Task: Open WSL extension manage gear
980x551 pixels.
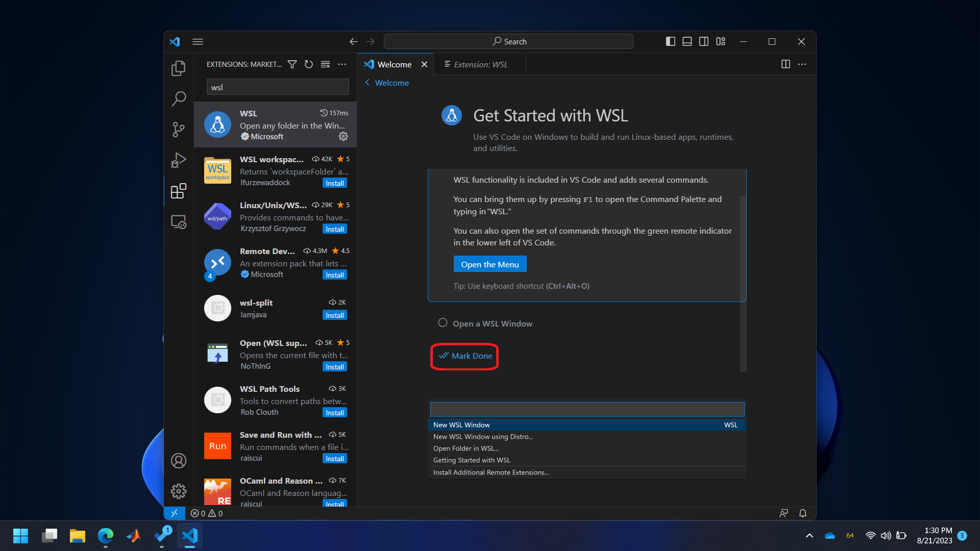Action: pyautogui.click(x=343, y=136)
